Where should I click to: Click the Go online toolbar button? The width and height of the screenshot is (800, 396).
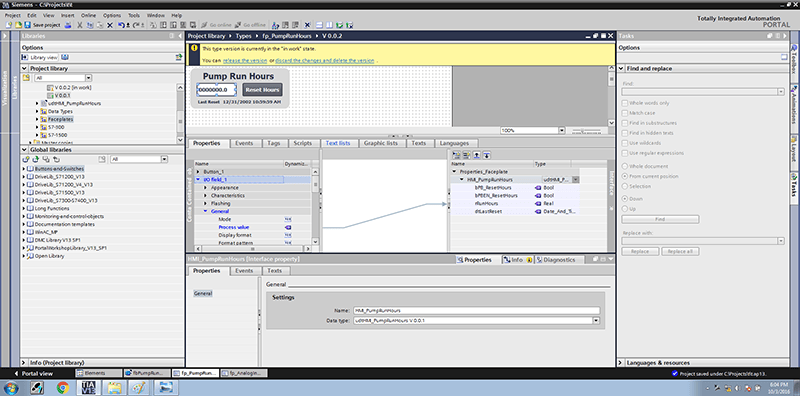click(216, 24)
